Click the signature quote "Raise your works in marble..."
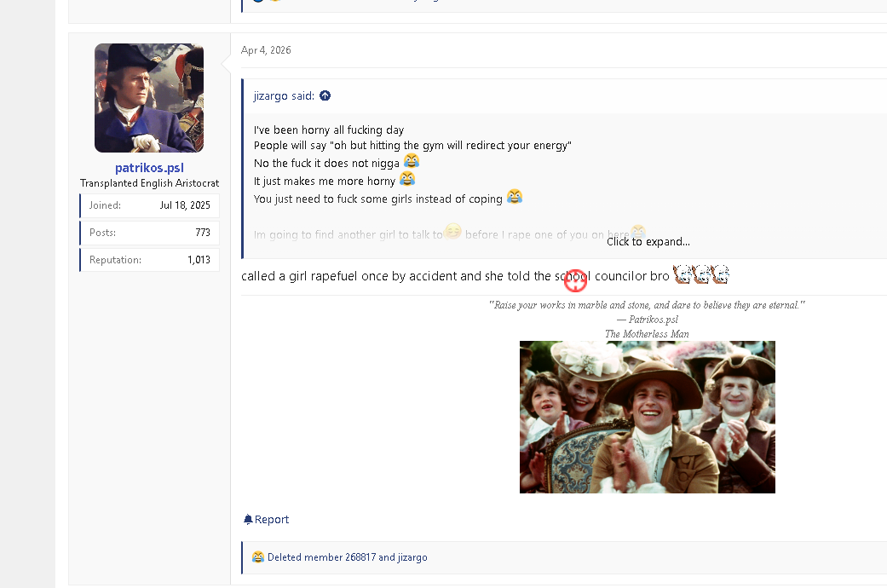This screenshot has height=588, width=887. [648, 305]
